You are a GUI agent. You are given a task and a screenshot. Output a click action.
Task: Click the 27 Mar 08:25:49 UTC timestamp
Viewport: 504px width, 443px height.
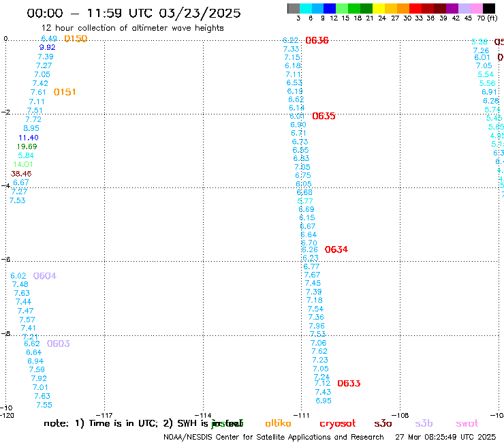[x=445, y=437]
